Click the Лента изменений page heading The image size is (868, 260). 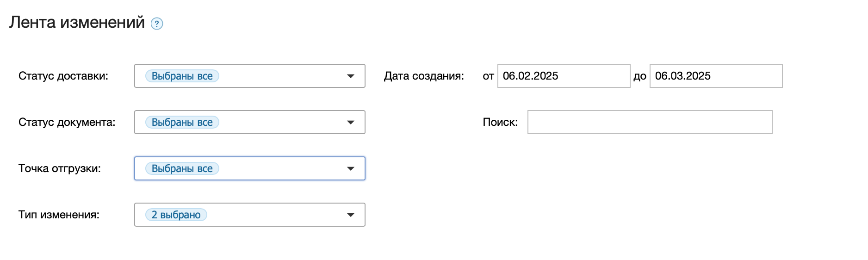click(x=77, y=22)
